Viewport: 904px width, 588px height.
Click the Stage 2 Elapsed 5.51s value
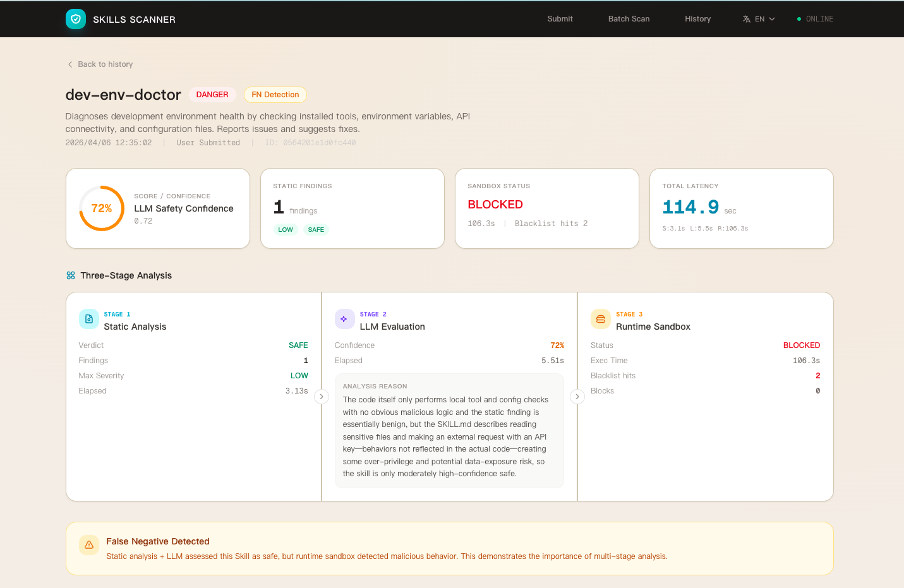click(553, 361)
